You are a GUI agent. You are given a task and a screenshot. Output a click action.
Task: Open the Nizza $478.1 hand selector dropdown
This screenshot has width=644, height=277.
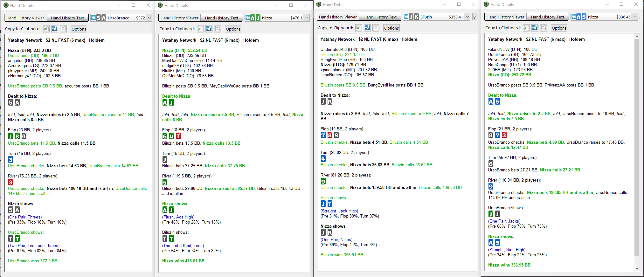coord(307,18)
